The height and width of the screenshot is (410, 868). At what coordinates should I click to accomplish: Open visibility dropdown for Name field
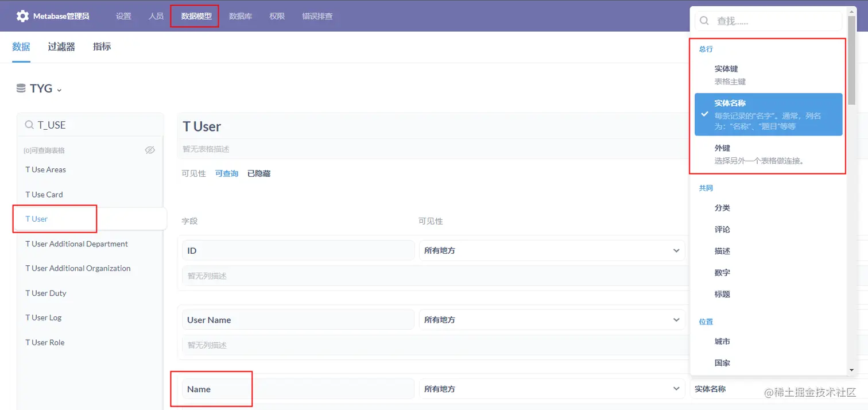pyautogui.click(x=552, y=389)
